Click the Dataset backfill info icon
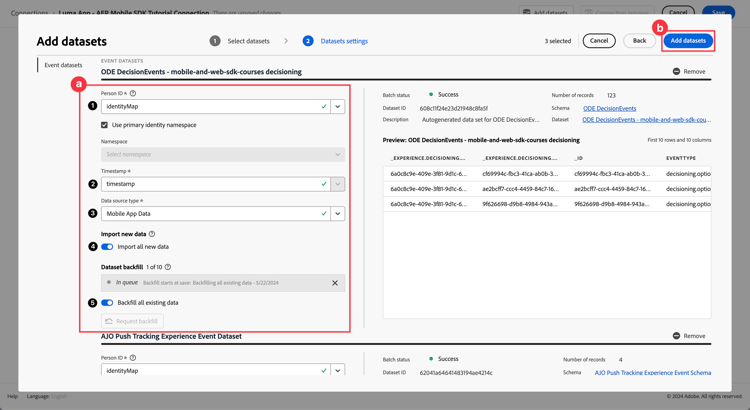The width and height of the screenshot is (750, 410). point(168,267)
